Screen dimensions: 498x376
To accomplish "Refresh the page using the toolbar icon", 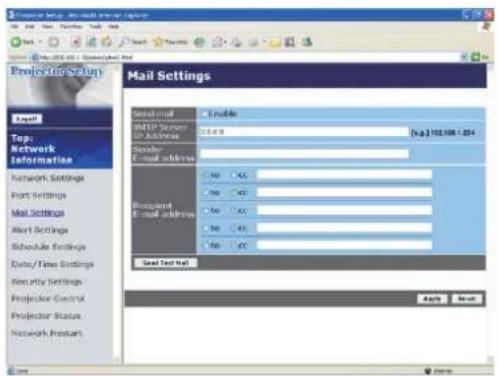I will [91, 42].
